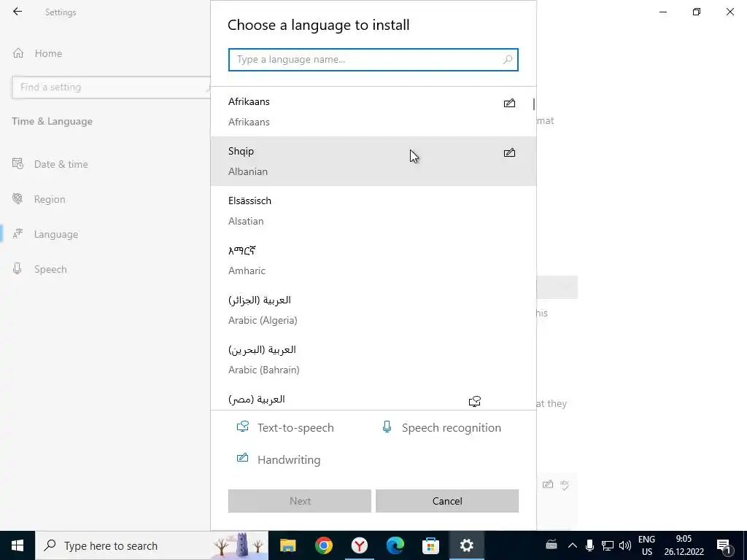The image size is (747, 560).
Task: Open the Windows Start menu
Action: (x=18, y=545)
